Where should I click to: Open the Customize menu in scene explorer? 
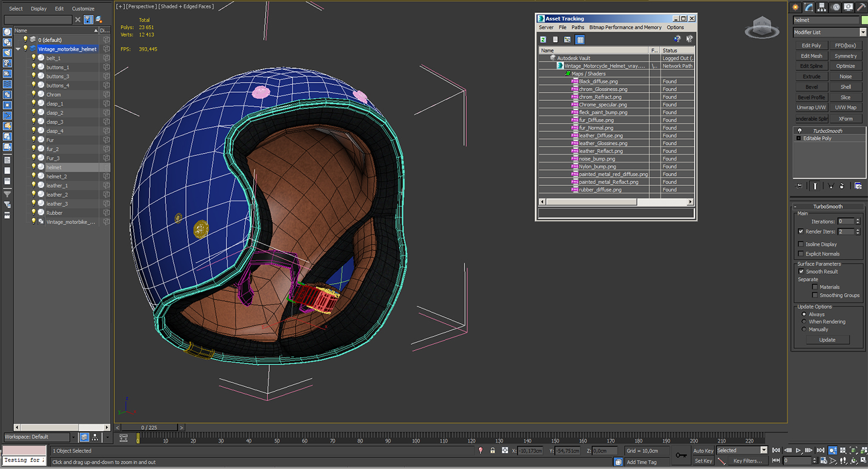pyautogui.click(x=83, y=9)
